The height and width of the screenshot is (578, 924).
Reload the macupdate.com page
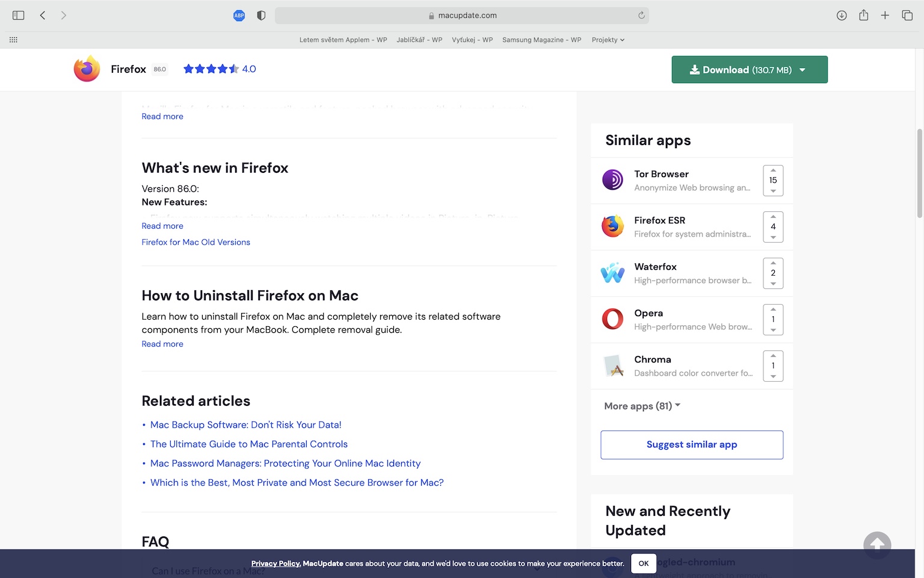(641, 15)
